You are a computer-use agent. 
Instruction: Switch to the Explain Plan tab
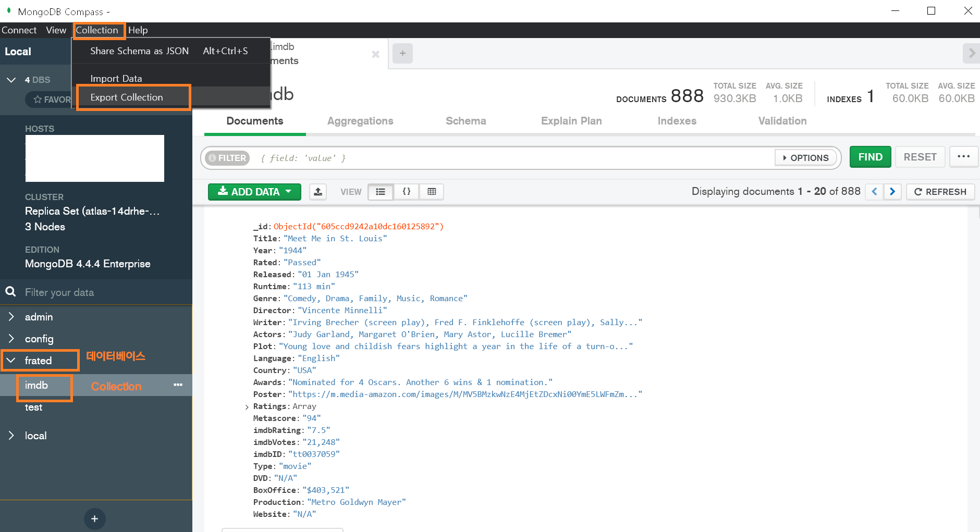coord(571,121)
